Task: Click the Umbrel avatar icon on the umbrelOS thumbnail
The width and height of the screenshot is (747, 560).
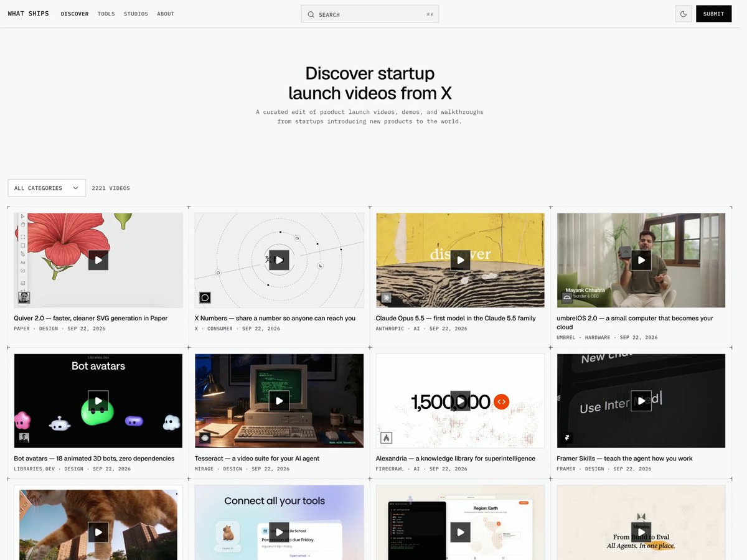Action: click(567, 297)
